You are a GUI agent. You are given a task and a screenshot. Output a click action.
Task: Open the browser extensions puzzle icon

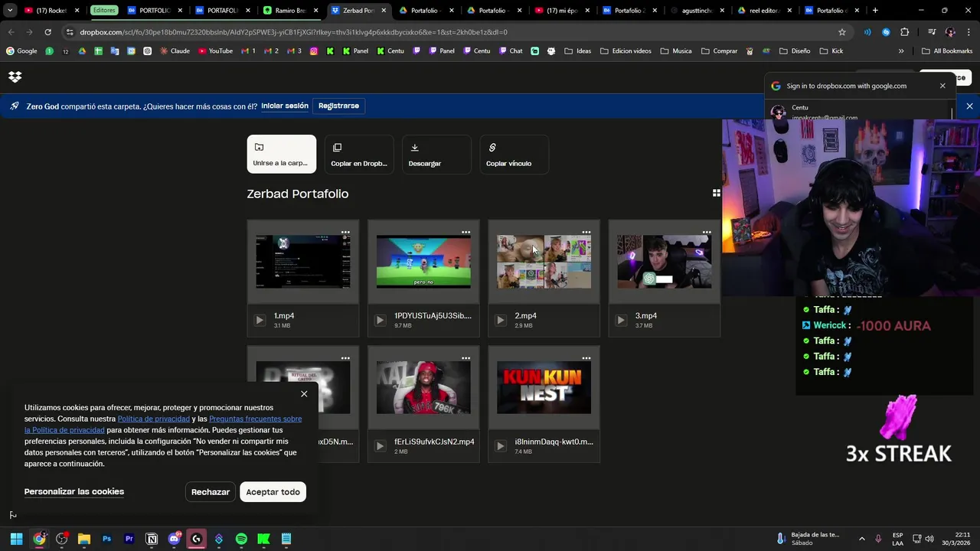pos(905,32)
